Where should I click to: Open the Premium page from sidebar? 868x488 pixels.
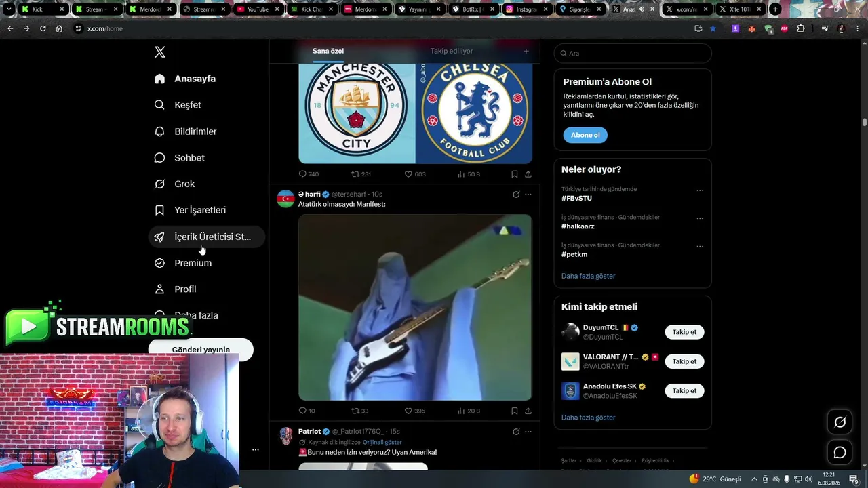183,263
